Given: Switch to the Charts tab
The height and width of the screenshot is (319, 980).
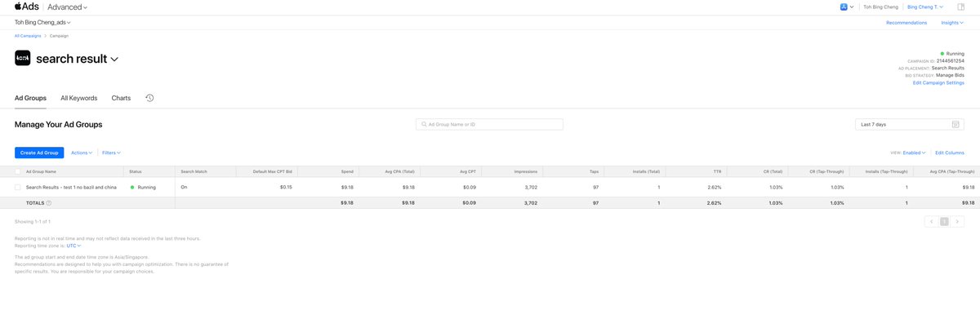Looking at the screenshot, I should pos(121,98).
